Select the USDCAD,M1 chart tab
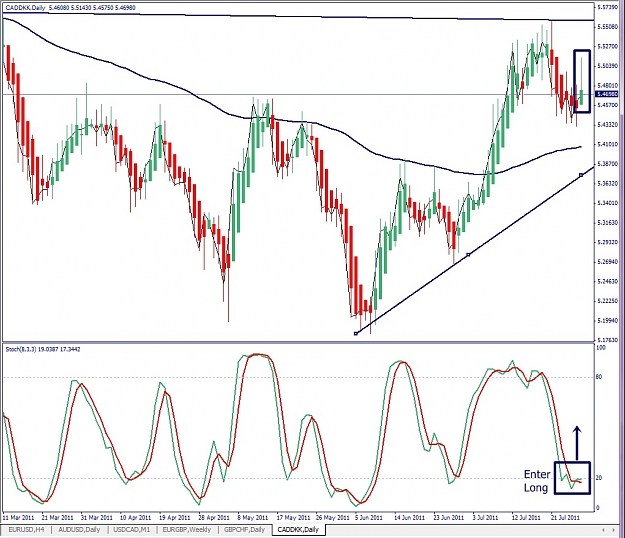The image size is (625, 538). tap(132, 530)
